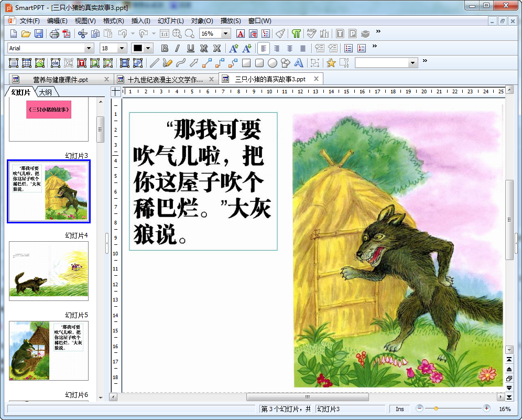The height and width of the screenshot is (420, 522).
Task: Select the straight line drawing tool
Action: click(155, 63)
